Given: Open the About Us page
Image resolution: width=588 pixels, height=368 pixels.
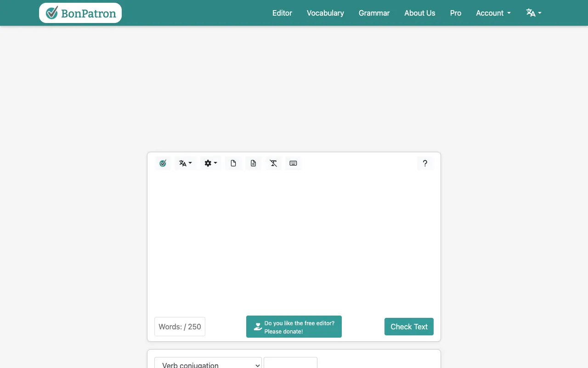Looking at the screenshot, I should click(419, 13).
